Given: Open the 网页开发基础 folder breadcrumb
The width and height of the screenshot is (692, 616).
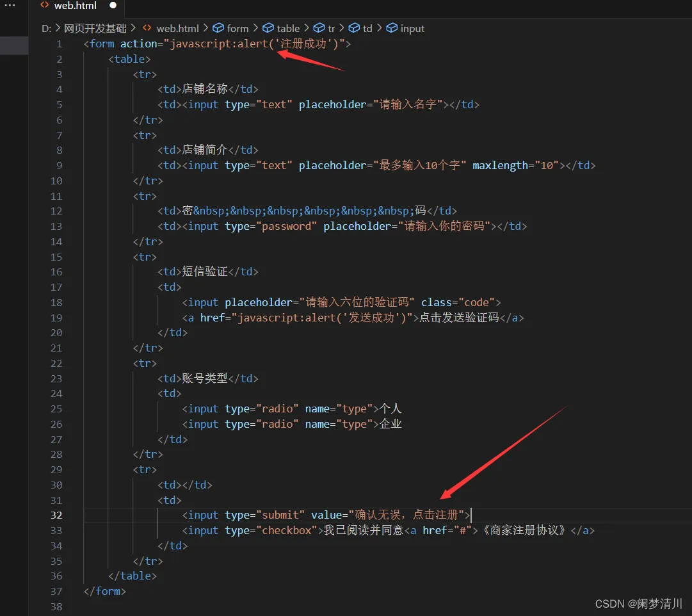Looking at the screenshot, I should (x=95, y=29).
